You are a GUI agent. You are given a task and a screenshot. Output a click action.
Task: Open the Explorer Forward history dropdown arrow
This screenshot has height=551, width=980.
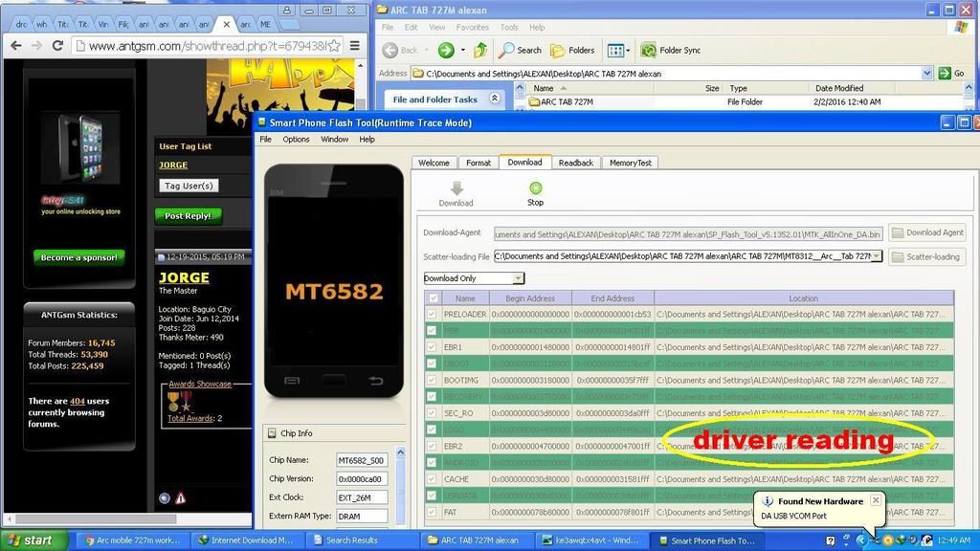tap(463, 50)
